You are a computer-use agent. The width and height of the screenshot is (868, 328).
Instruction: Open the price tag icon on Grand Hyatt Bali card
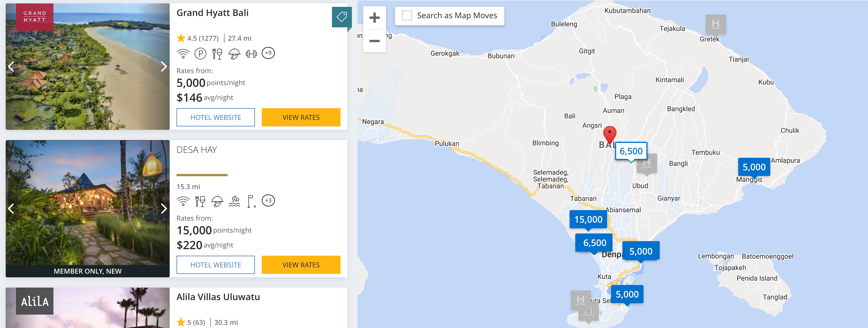[342, 16]
